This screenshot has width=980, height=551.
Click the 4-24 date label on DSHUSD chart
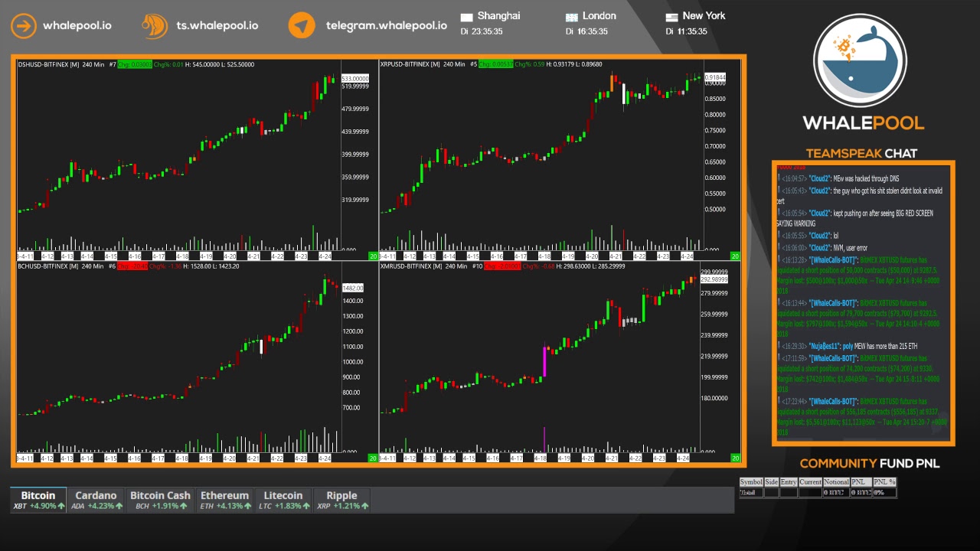pyautogui.click(x=325, y=256)
